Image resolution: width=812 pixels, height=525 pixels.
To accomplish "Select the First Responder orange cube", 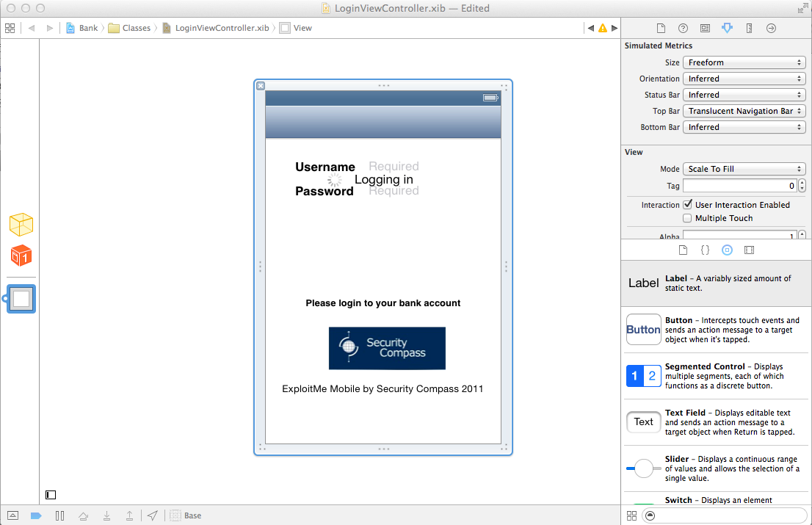I will tap(21, 256).
